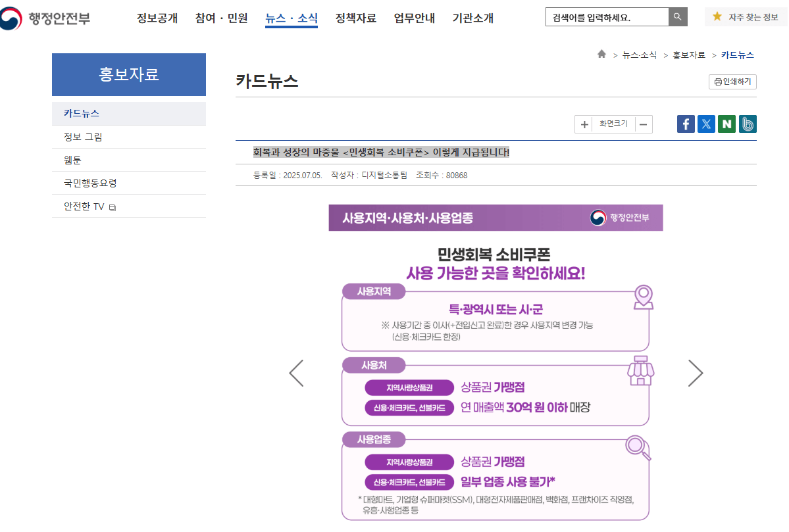Image resolution: width=789 pixels, height=532 pixels.
Task: Click the 화면크기 label
Action: (613, 124)
